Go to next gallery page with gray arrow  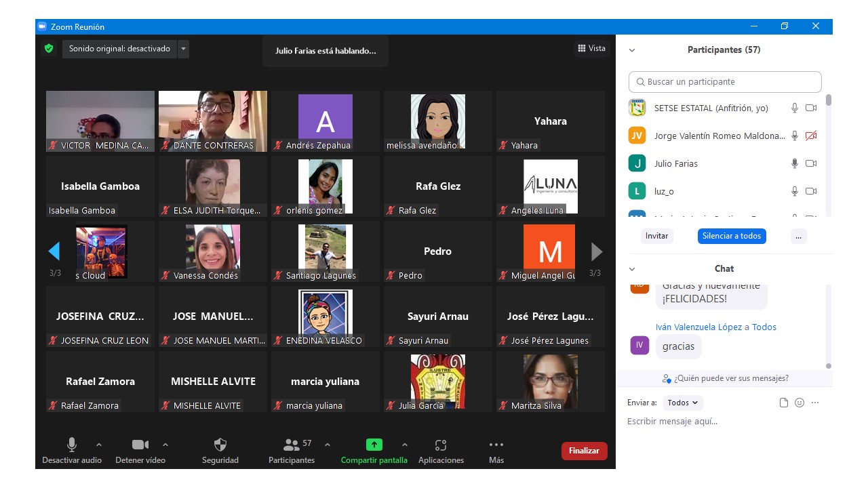pos(597,251)
